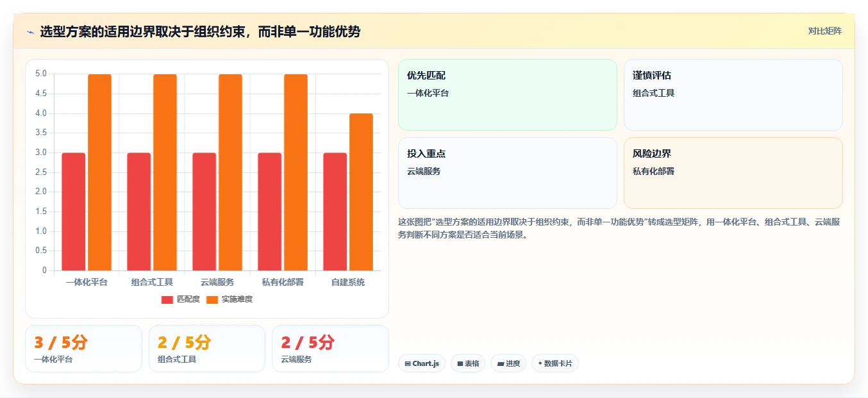The image size is (868, 398).
Task: Click the orange bar for 自建系统
Action: tap(361, 192)
